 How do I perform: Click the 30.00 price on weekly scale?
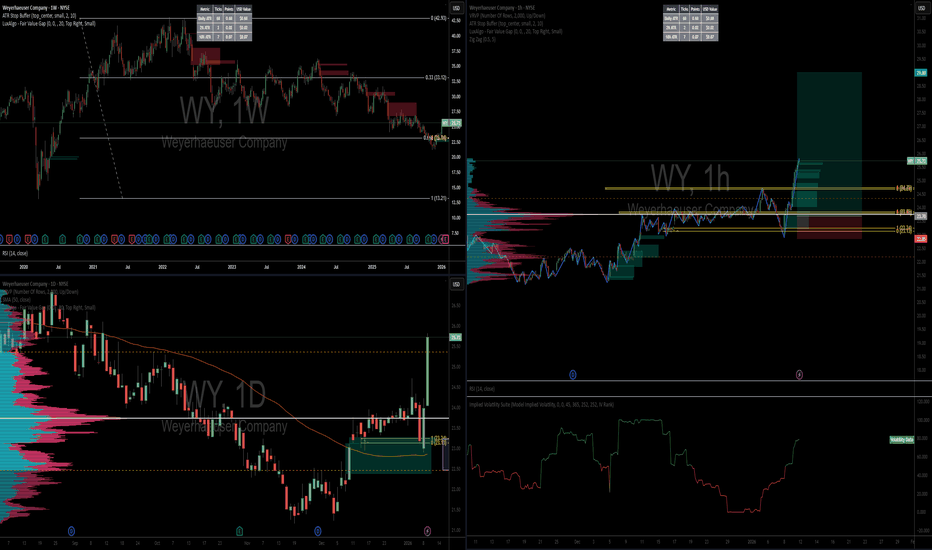click(456, 96)
